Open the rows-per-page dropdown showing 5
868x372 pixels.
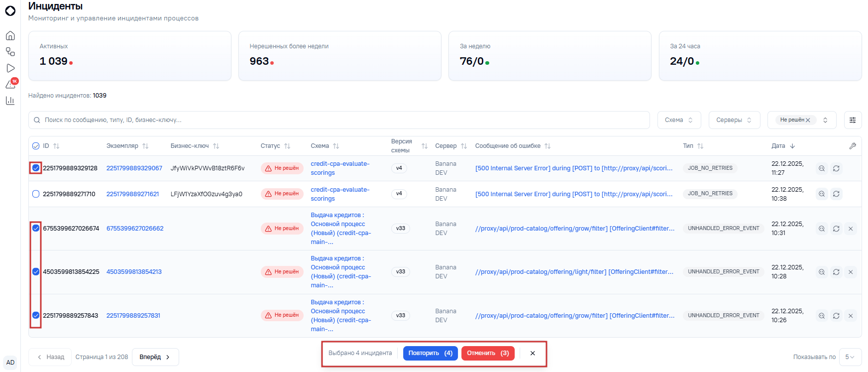850,357
